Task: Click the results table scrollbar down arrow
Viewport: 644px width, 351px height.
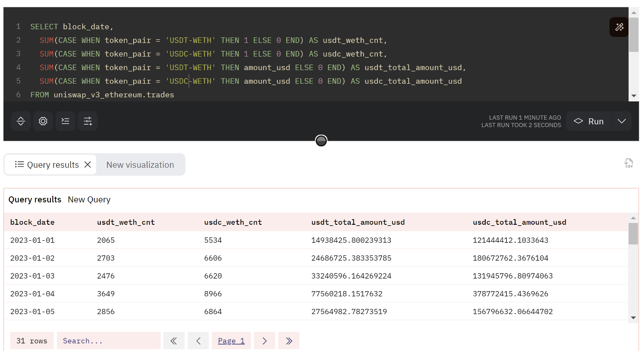Action: (x=633, y=318)
